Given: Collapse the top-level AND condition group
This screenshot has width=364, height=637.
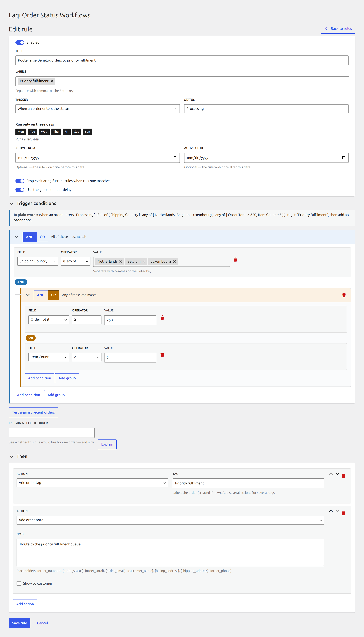Looking at the screenshot, I should [17, 237].
